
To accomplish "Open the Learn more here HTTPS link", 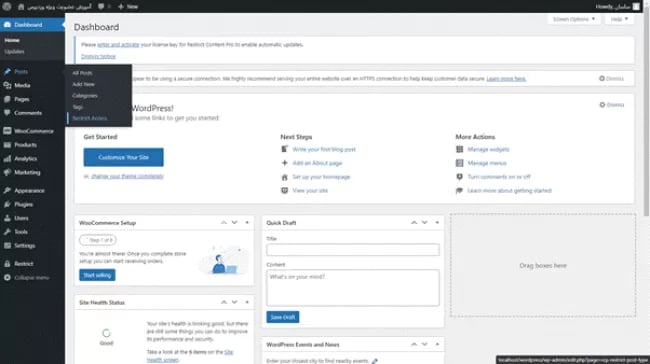I will pyautogui.click(x=506, y=79).
